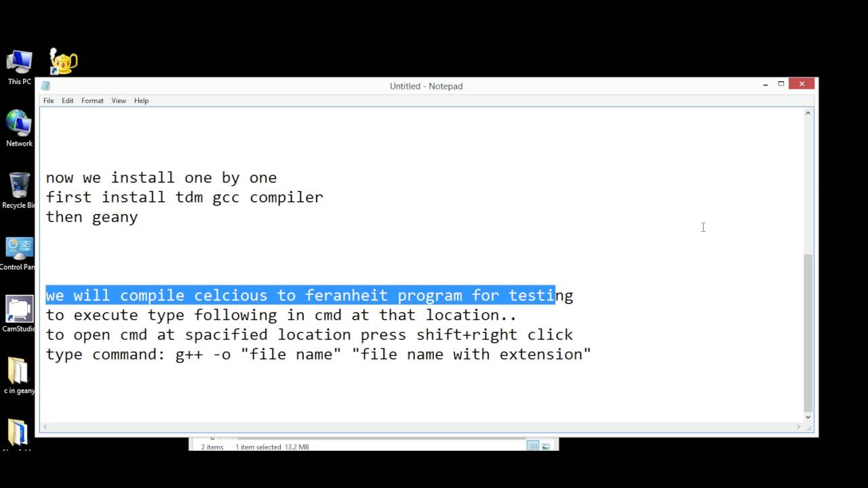Open the View menu

(119, 100)
